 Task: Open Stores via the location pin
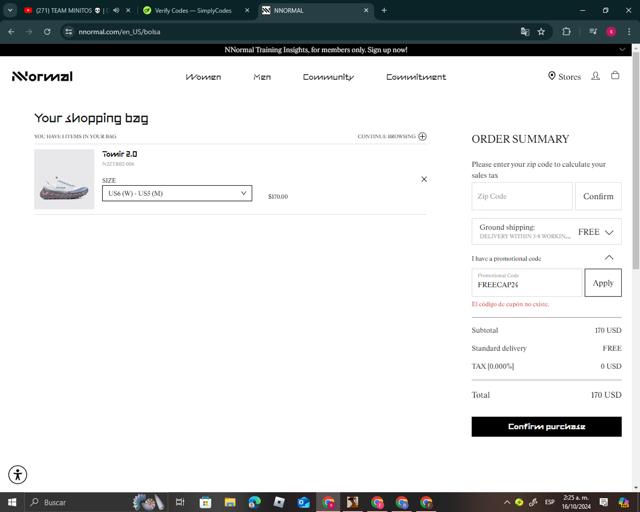pyautogui.click(x=551, y=76)
